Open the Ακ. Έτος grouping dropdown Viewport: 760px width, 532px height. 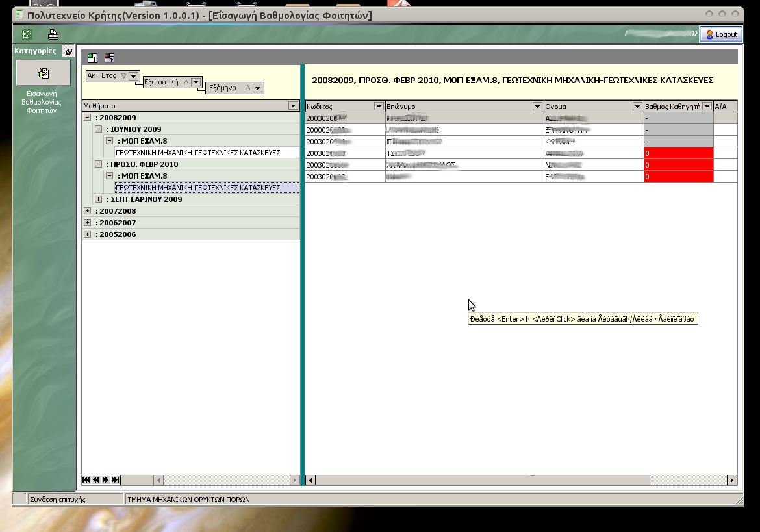coord(133,76)
